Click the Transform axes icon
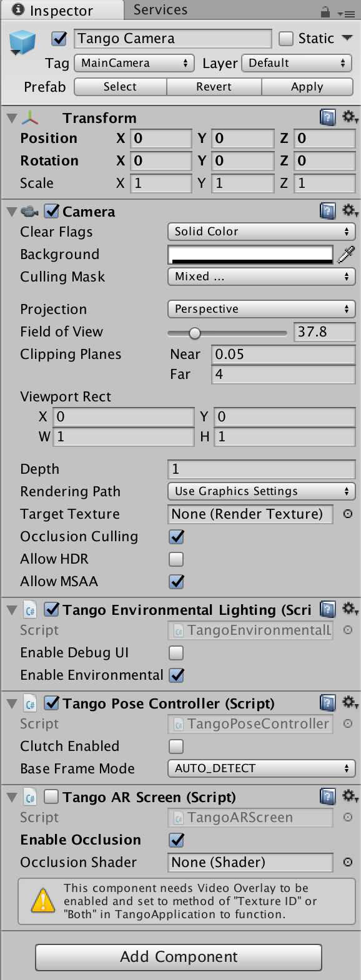The image size is (361, 980). [x=29, y=117]
